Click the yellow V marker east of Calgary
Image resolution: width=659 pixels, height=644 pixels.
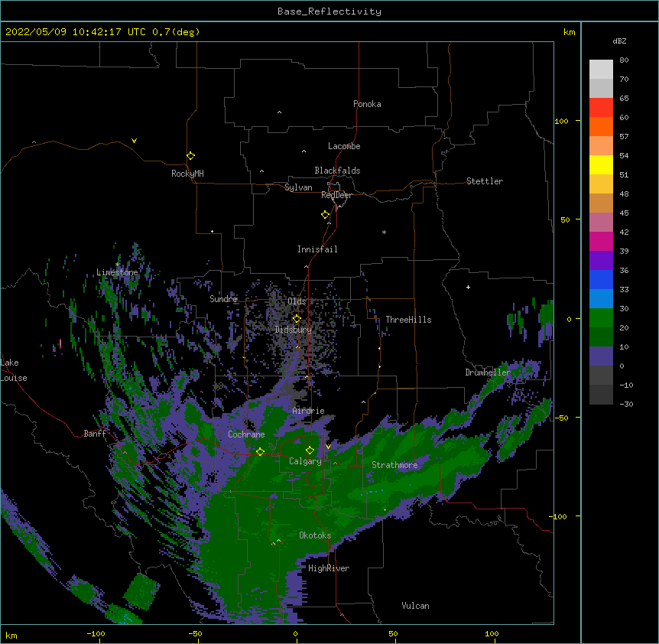click(x=328, y=447)
